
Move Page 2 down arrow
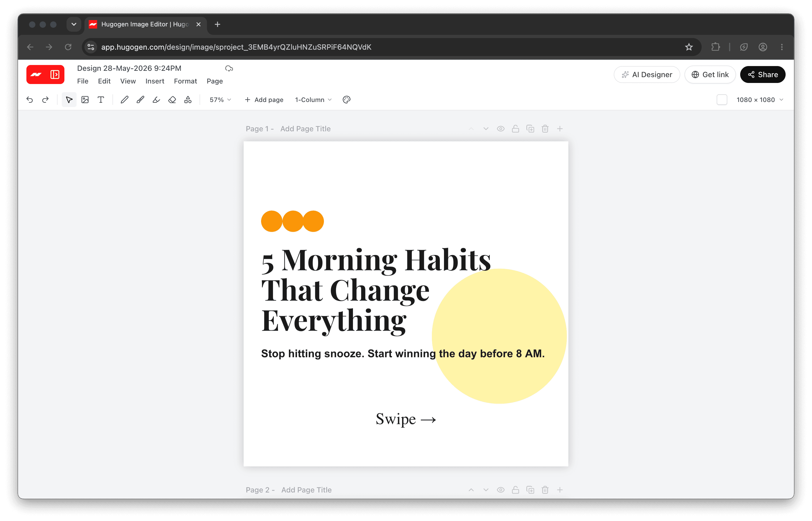486,490
